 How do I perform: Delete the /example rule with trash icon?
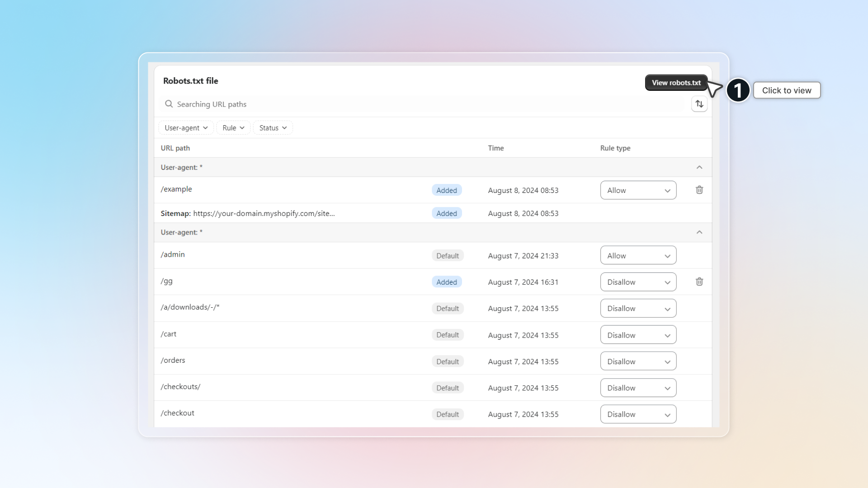click(699, 190)
